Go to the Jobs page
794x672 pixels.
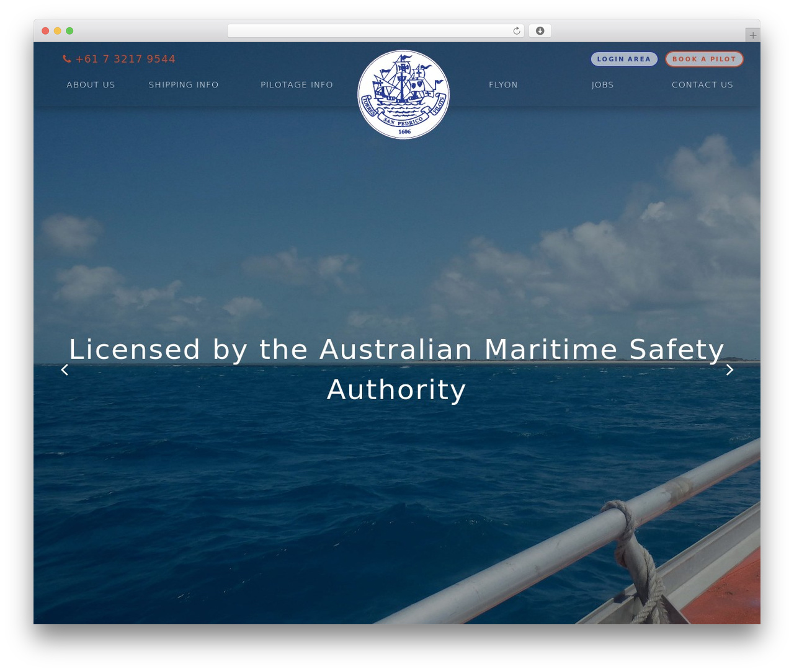[602, 85]
